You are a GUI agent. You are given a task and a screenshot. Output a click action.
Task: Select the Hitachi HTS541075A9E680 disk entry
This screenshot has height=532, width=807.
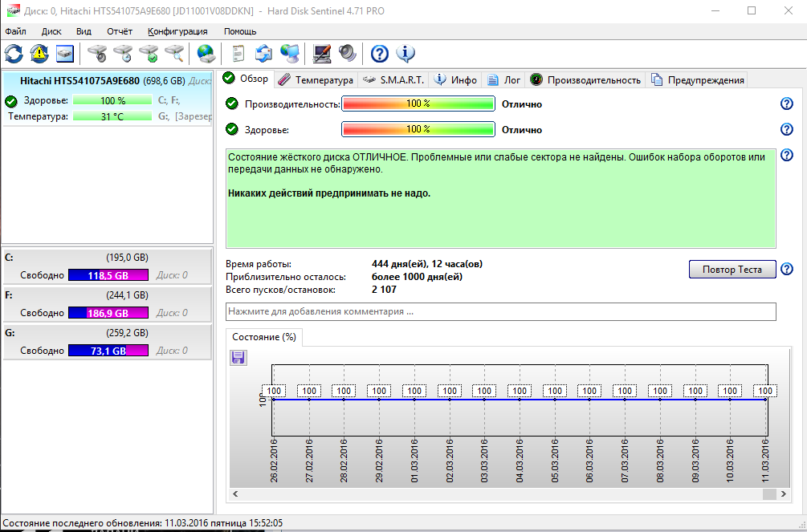[107, 98]
